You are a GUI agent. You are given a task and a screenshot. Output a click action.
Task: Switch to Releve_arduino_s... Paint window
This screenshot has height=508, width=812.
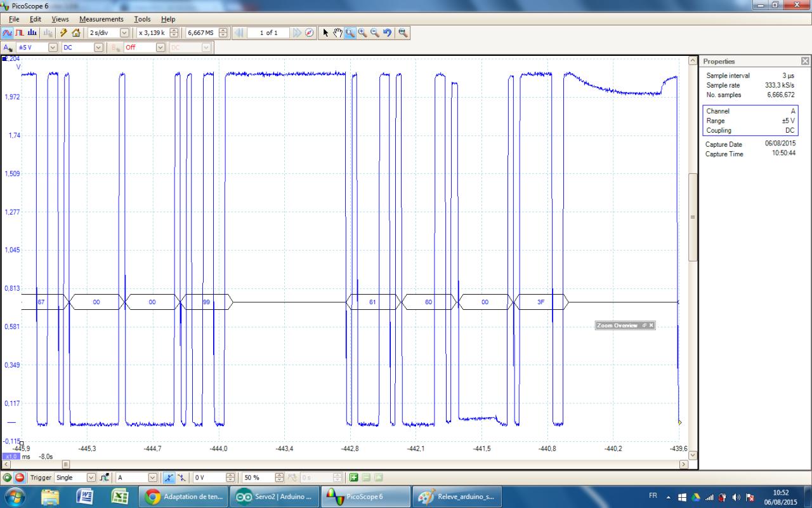click(x=457, y=497)
